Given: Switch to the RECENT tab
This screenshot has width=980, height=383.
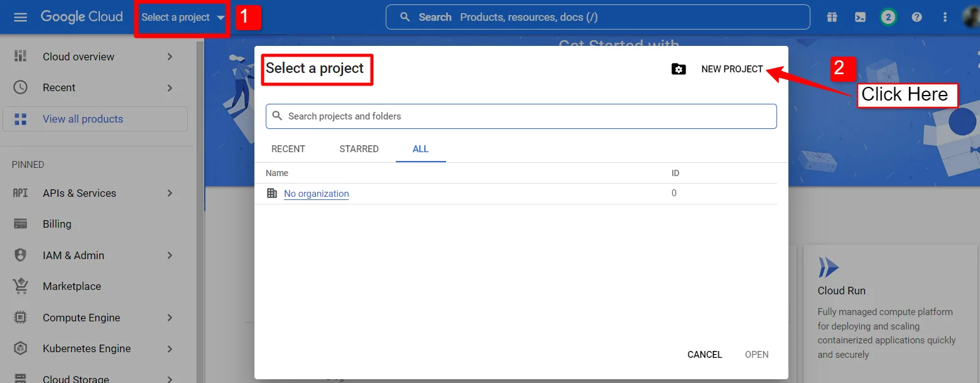Looking at the screenshot, I should [288, 148].
